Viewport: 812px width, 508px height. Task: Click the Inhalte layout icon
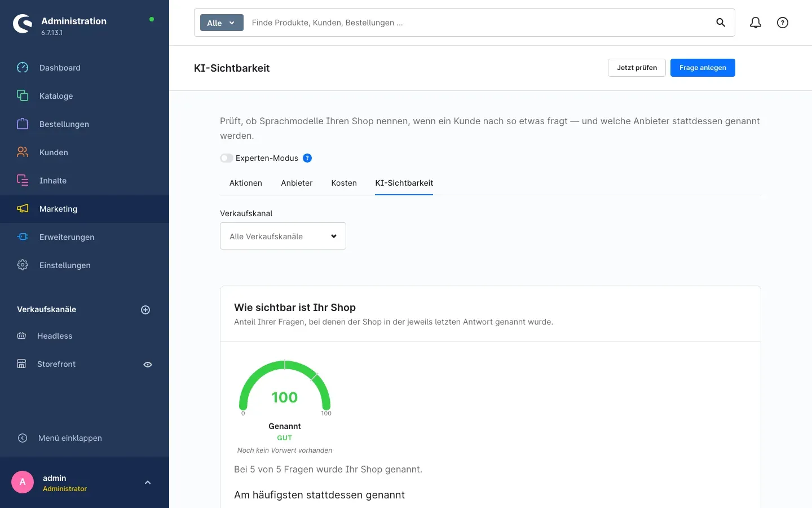pos(23,181)
